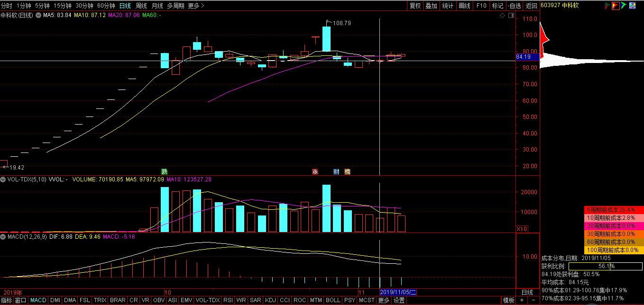Select the 月线 monthly tab

157,6
